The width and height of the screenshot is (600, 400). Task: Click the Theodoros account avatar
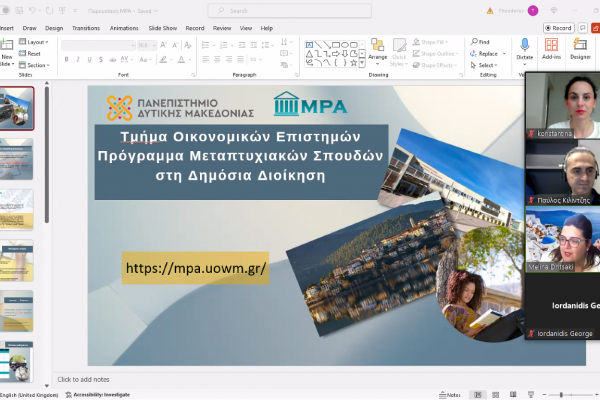tap(533, 11)
